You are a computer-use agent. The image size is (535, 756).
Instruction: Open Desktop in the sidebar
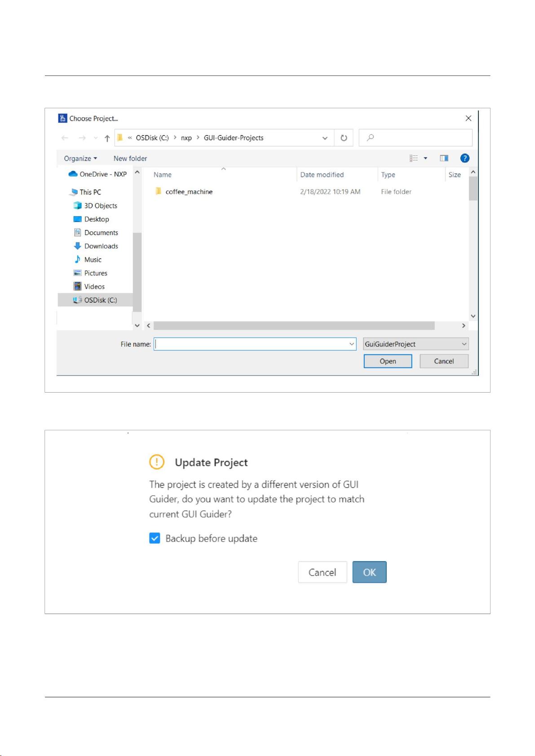point(91,219)
